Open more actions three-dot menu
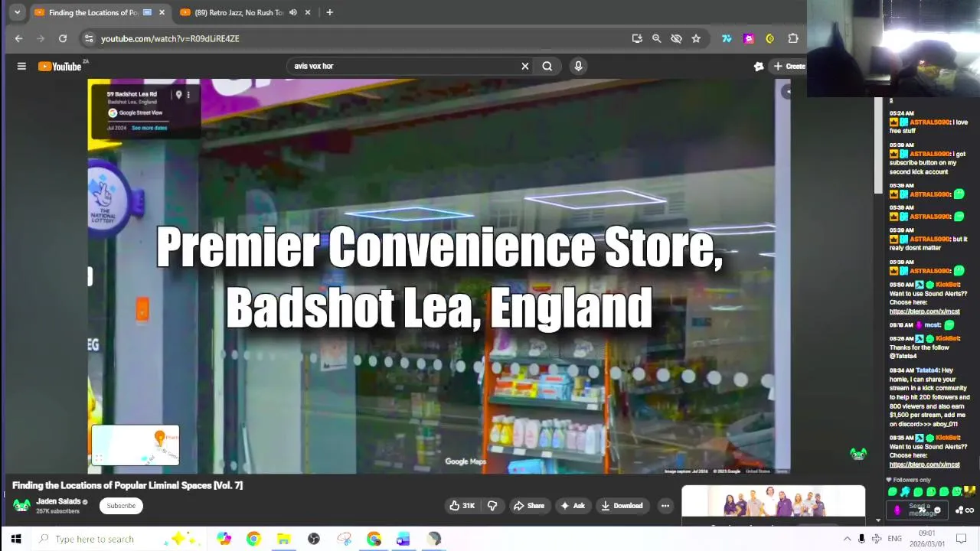 (x=665, y=505)
